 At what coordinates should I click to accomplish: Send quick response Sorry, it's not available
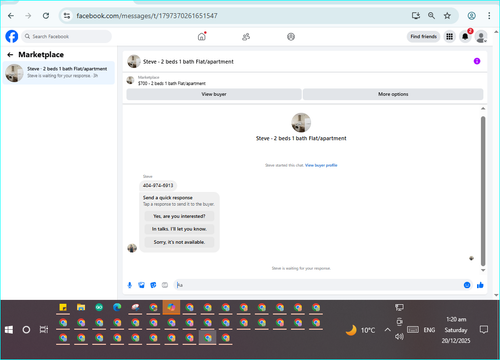179,242
